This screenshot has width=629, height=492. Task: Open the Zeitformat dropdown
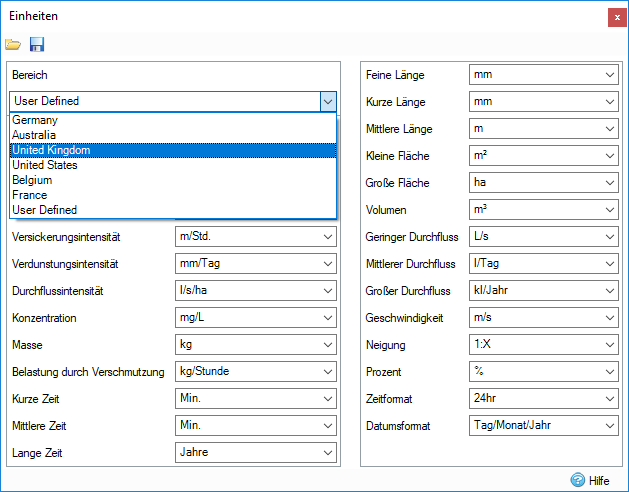pos(610,399)
